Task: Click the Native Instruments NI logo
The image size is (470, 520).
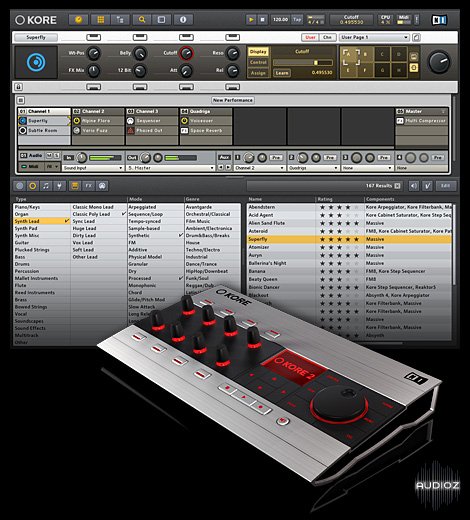Action: pyautogui.click(x=439, y=20)
